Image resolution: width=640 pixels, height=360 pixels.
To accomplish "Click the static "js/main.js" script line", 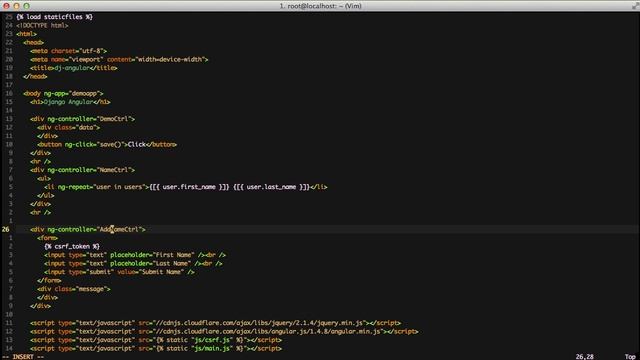I will [x=156, y=349].
